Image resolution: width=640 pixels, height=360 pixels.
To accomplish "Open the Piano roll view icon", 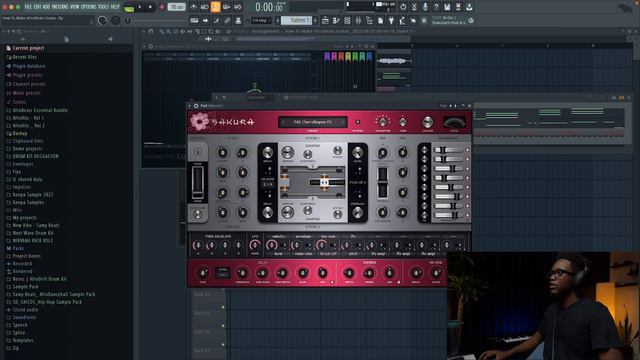I will click(x=336, y=20).
